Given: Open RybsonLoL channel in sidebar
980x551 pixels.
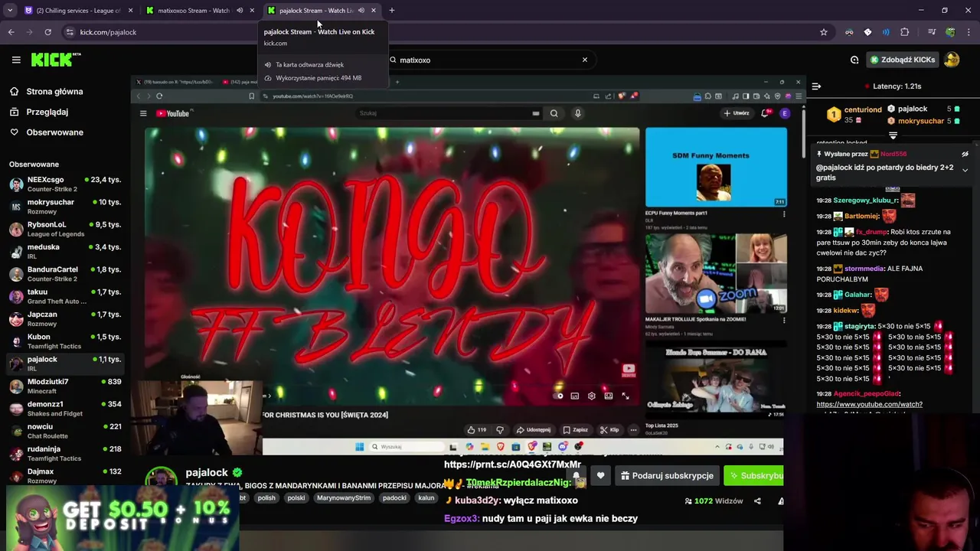Looking at the screenshot, I should (65, 229).
